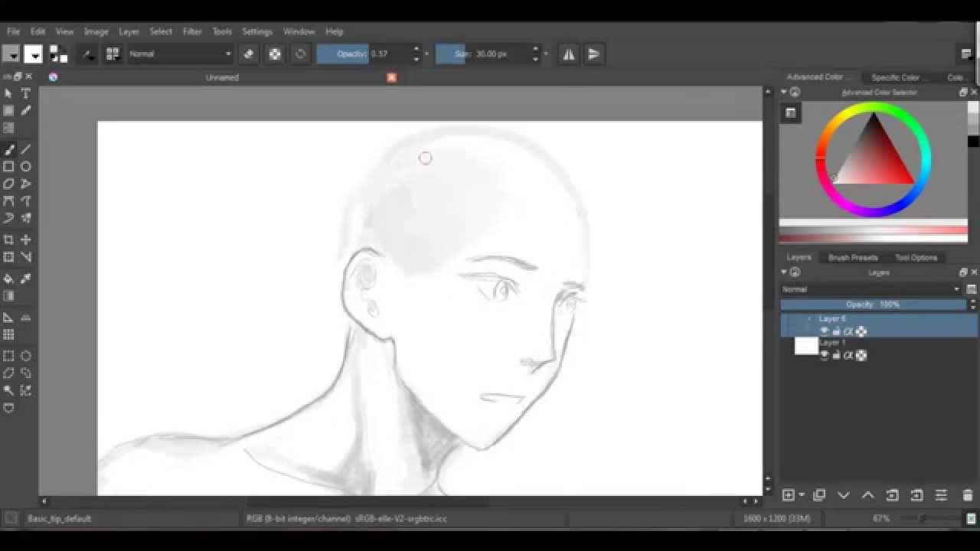The height and width of the screenshot is (551, 980).
Task: Click the horizontal mirror button
Action: (x=568, y=54)
